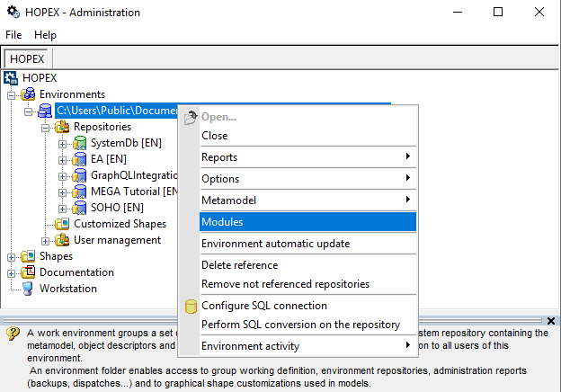The width and height of the screenshot is (561, 392).
Task: Click the Configure SQL connection database icon
Action: click(x=191, y=307)
